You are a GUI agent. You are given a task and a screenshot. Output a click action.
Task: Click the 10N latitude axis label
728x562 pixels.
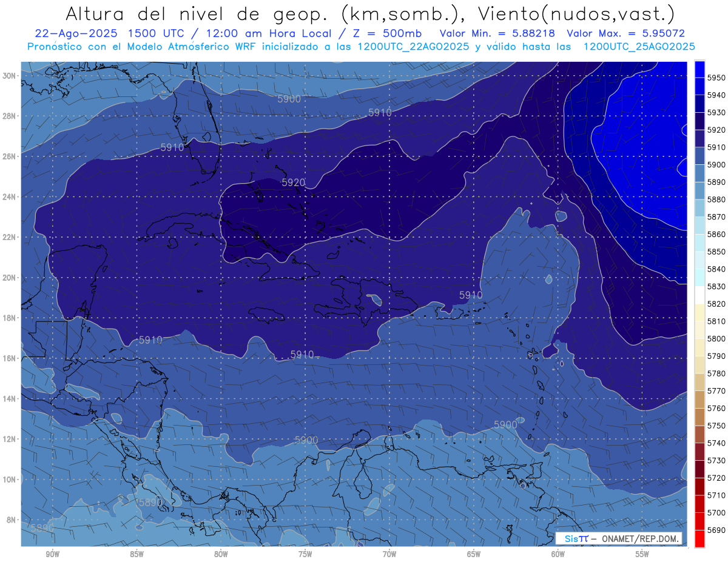[x=8, y=479]
